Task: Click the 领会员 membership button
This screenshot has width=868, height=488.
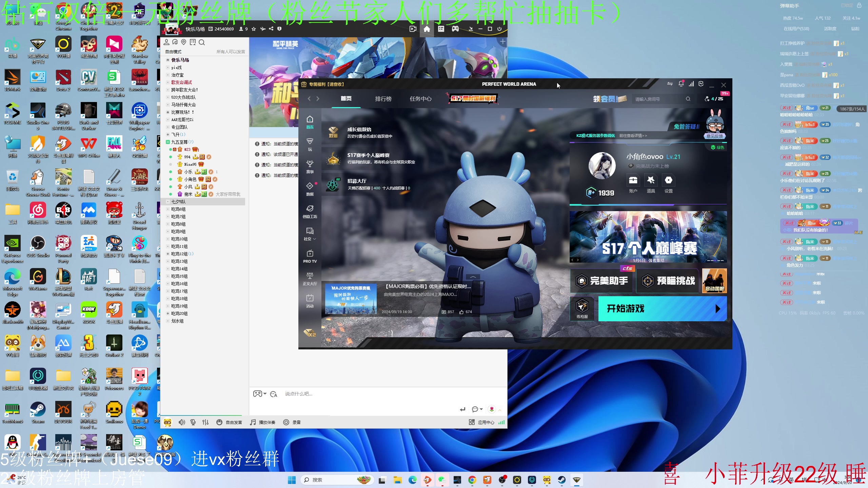Action: point(609,99)
